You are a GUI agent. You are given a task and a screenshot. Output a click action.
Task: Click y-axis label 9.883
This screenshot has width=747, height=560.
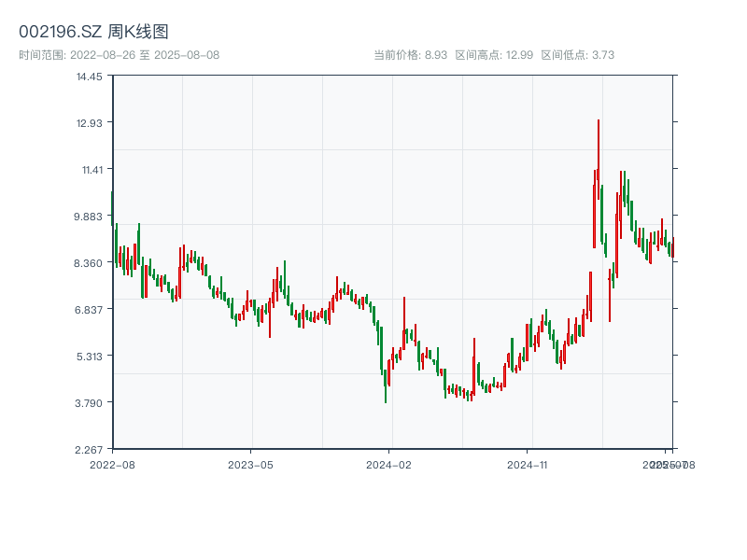tap(88, 217)
